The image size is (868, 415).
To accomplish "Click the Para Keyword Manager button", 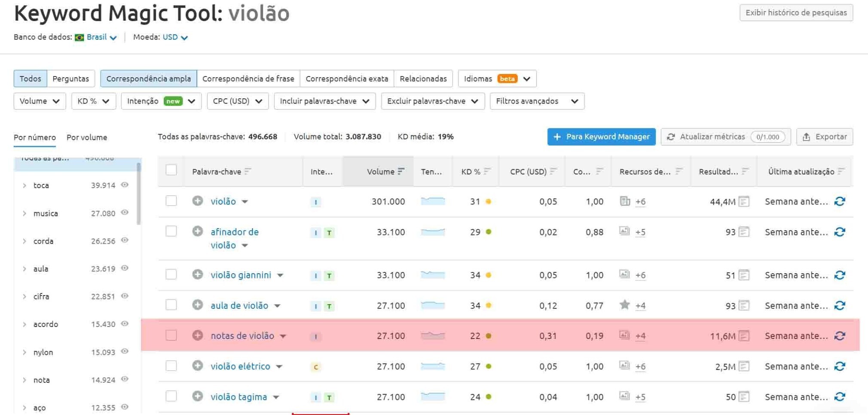I will pos(601,137).
